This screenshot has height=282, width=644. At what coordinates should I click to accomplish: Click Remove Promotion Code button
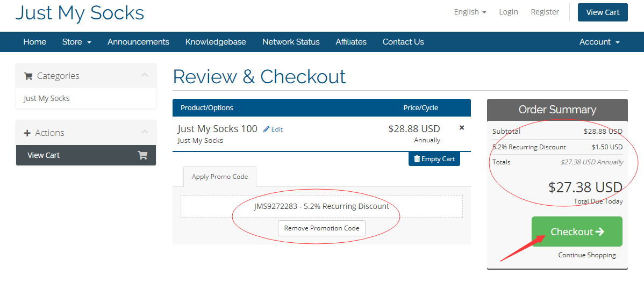tap(321, 228)
